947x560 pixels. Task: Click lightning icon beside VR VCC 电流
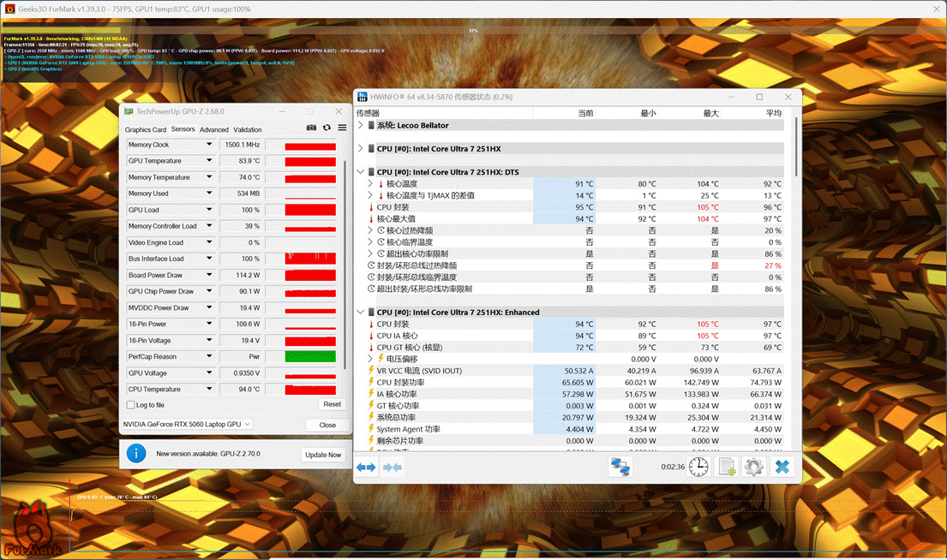point(371,370)
